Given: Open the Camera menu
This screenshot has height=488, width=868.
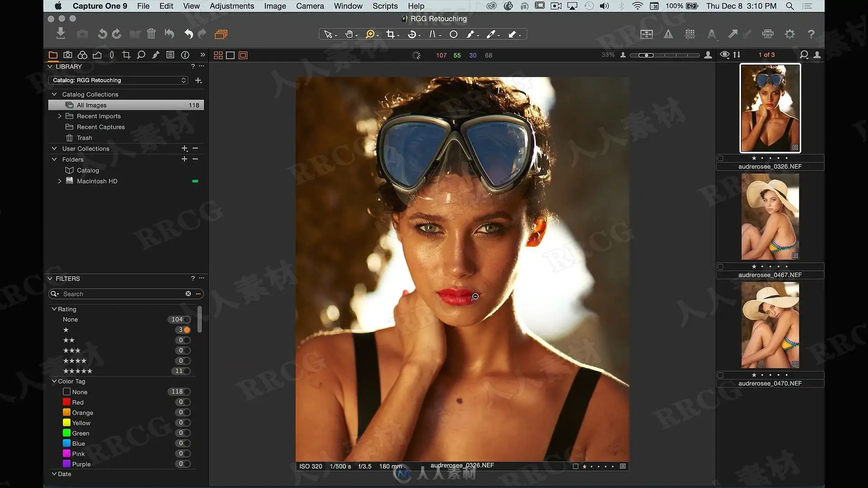Looking at the screenshot, I should (310, 6).
